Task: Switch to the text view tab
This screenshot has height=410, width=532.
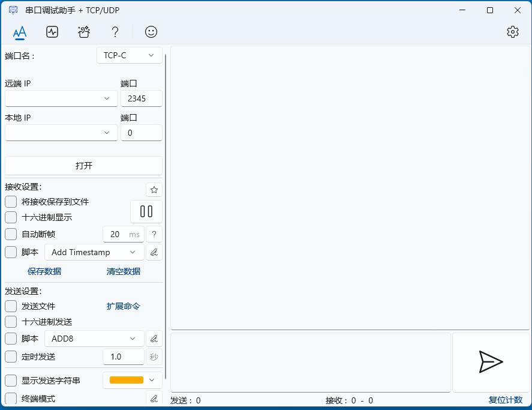Action: 20,32
